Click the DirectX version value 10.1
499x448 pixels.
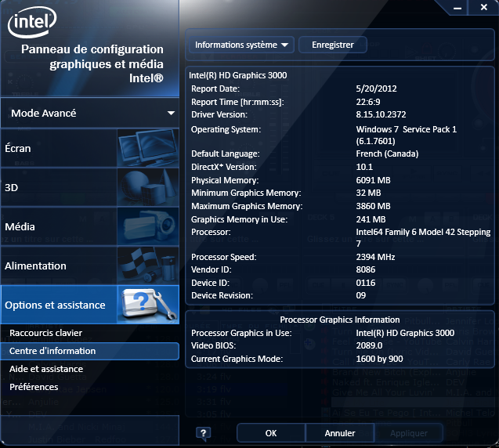364,167
